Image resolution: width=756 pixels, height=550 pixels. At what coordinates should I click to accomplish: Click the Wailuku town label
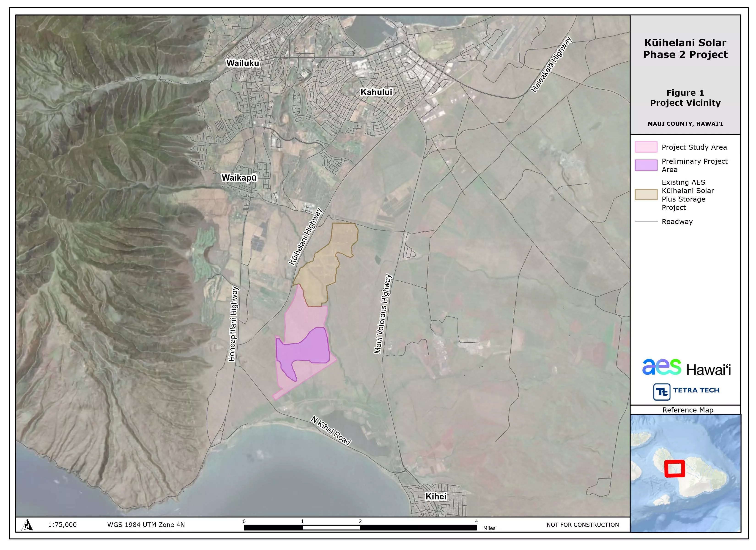(242, 63)
